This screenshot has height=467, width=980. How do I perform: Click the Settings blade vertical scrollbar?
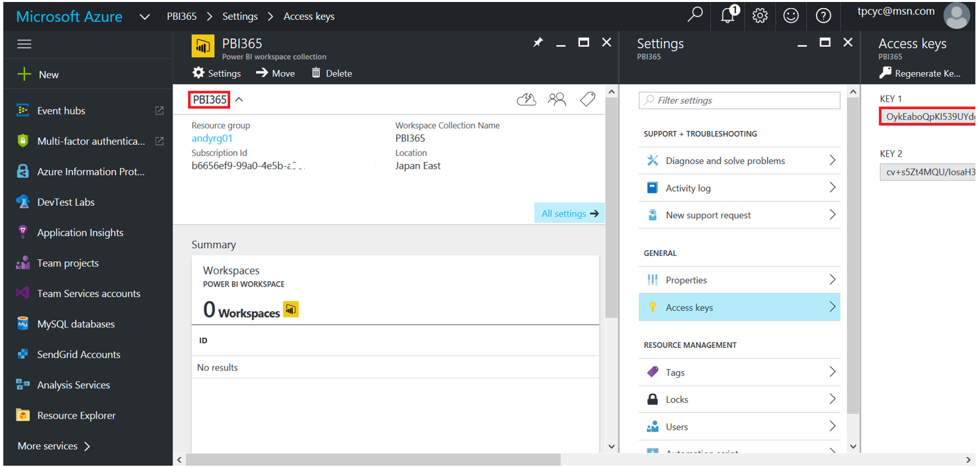pos(853,257)
